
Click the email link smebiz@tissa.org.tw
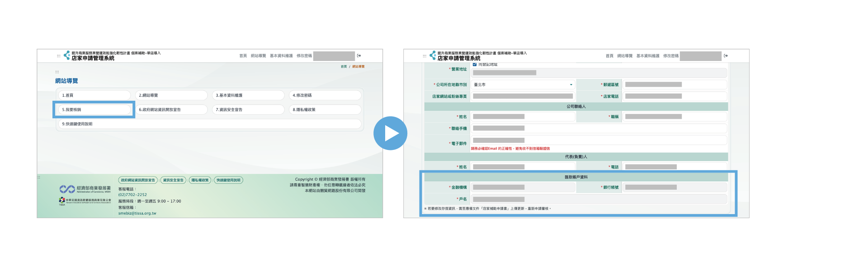pyautogui.click(x=137, y=213)
